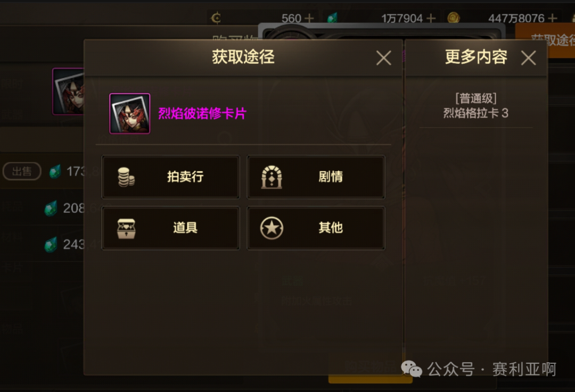Open the 道具 items source option
Screen dimensions: 575x392
pos(170,228)
